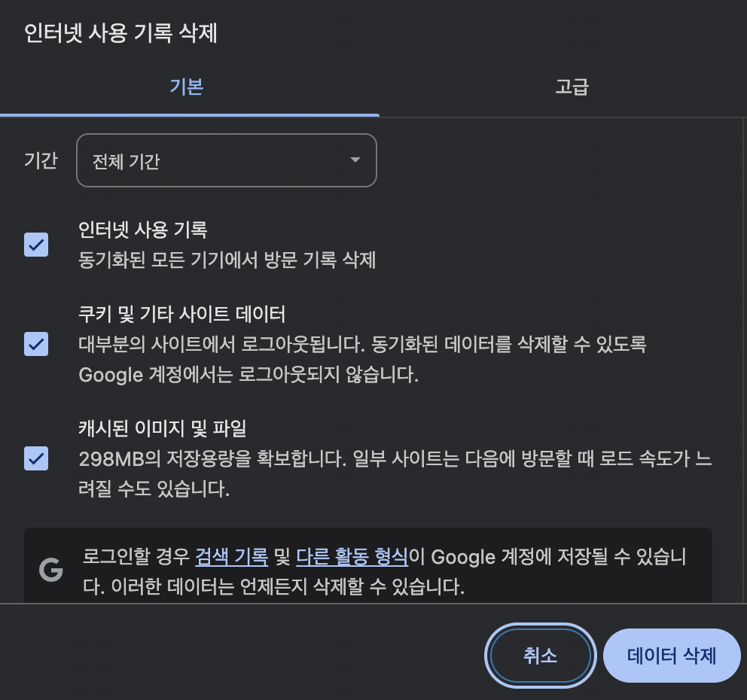Click the 대부분의 사이트에서 로그아웃됩니다 description
Viewport: 747px width, 700px height.
click(x=362, y=360)
